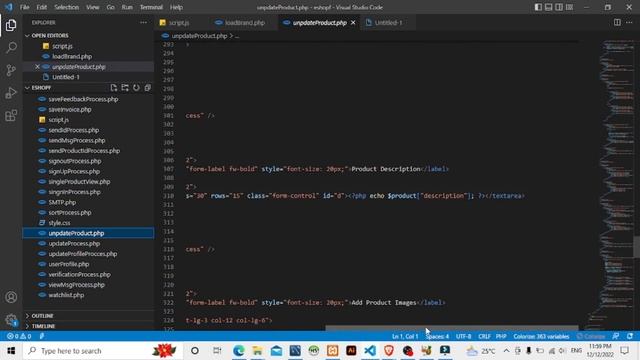640x360 pixels.
Task: Open the Terminal menu
Action: 151,7
